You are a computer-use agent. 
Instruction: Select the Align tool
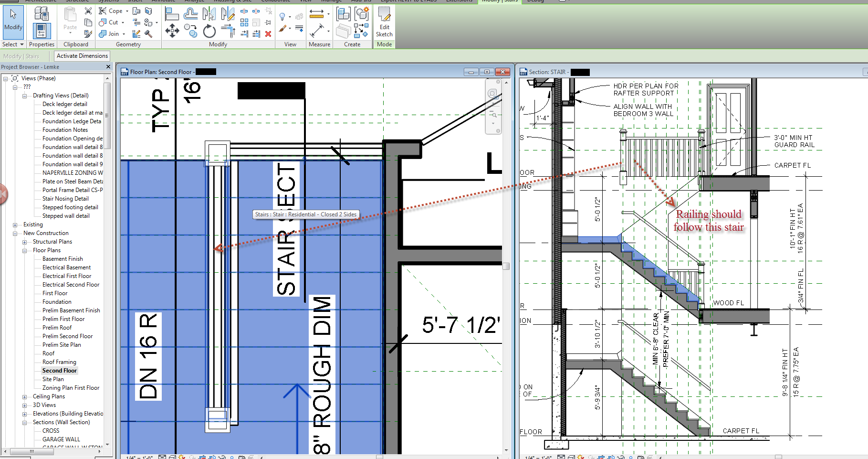coord(172,14)
